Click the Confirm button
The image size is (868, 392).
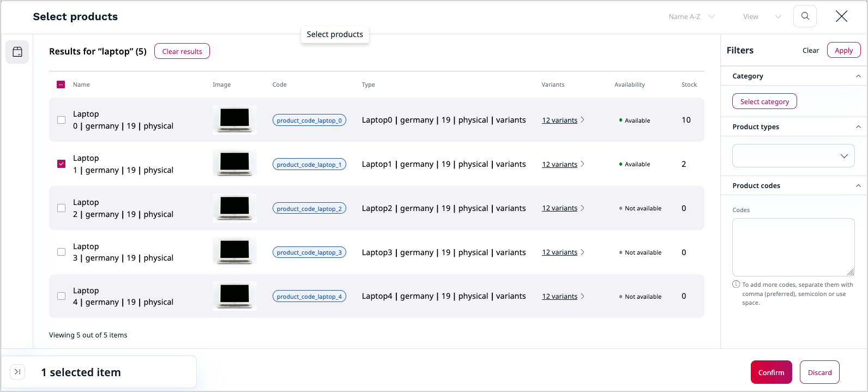[771, 372]
